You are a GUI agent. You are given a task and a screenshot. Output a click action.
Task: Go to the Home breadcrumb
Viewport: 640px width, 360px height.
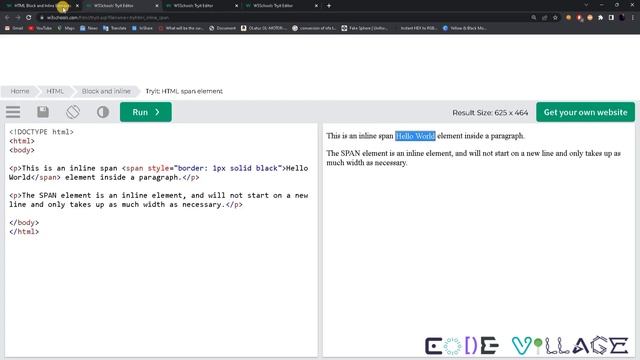pyautogui.click(x=20, y=91)
